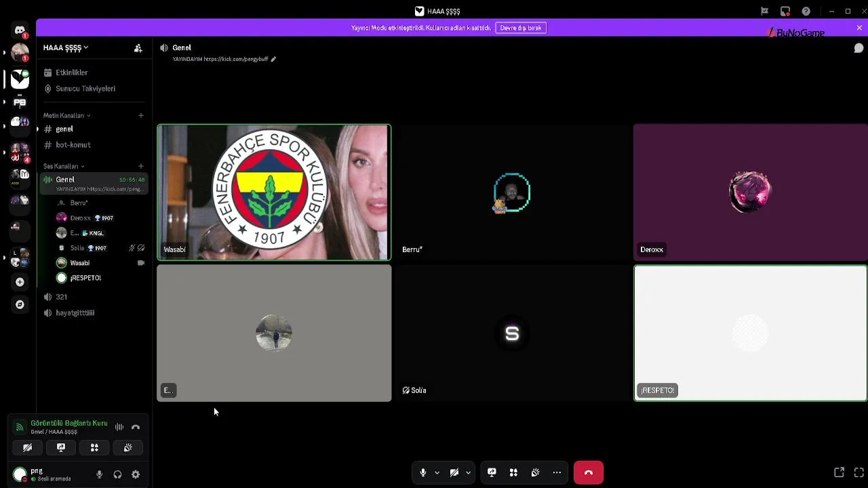Open the KNGL-tagged user row in voice list

100,233
